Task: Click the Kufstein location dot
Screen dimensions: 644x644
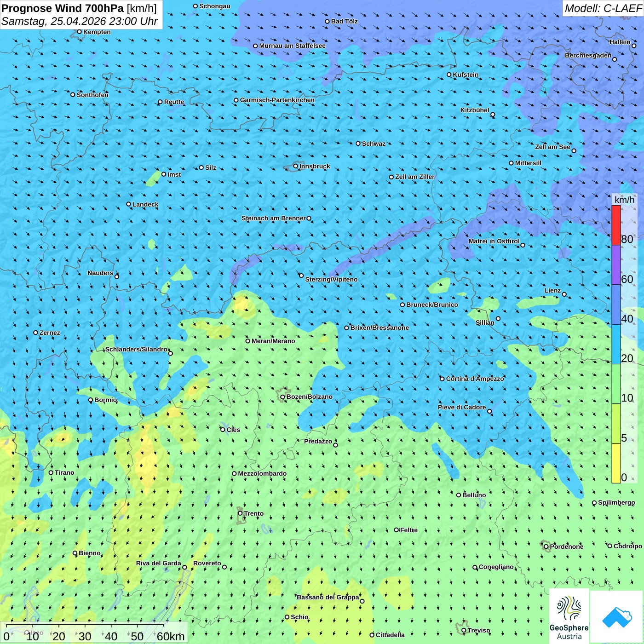Action: point(449,75)
